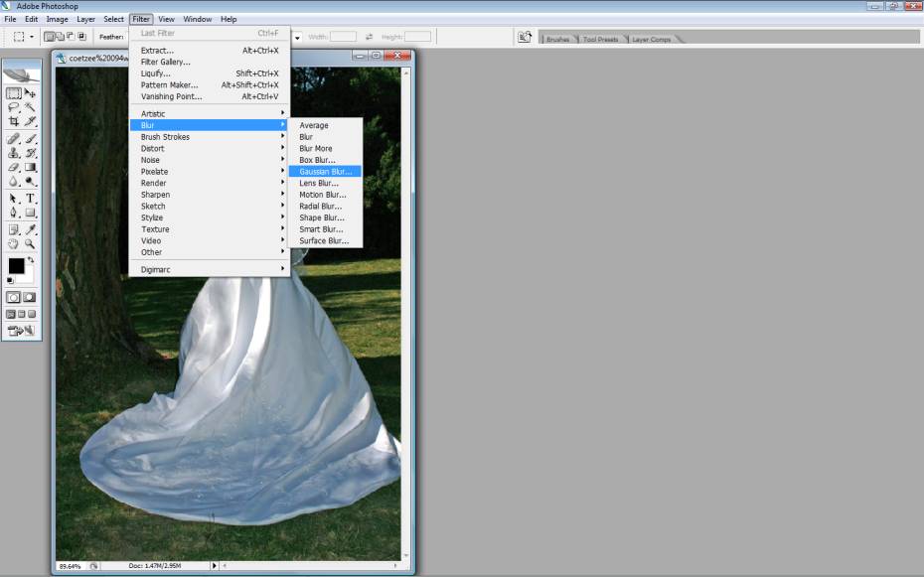Expand the Sharpen filter submenu
The width and height of the screenshot is (924, 577).
tap(210, 195)
